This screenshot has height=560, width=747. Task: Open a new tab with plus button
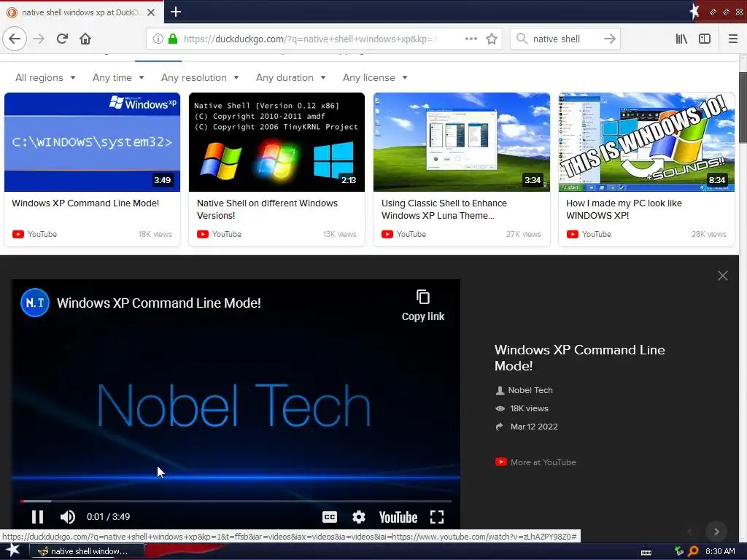(x=175, y=12)
